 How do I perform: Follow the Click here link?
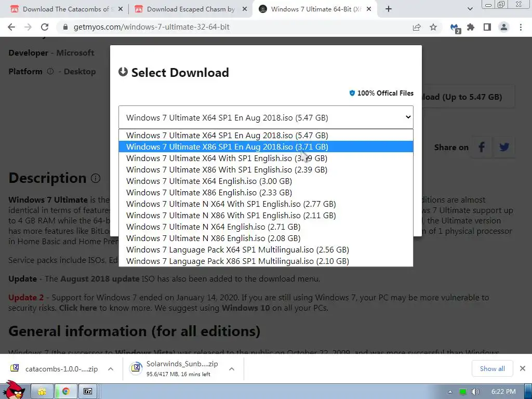[x=78, y=308]
